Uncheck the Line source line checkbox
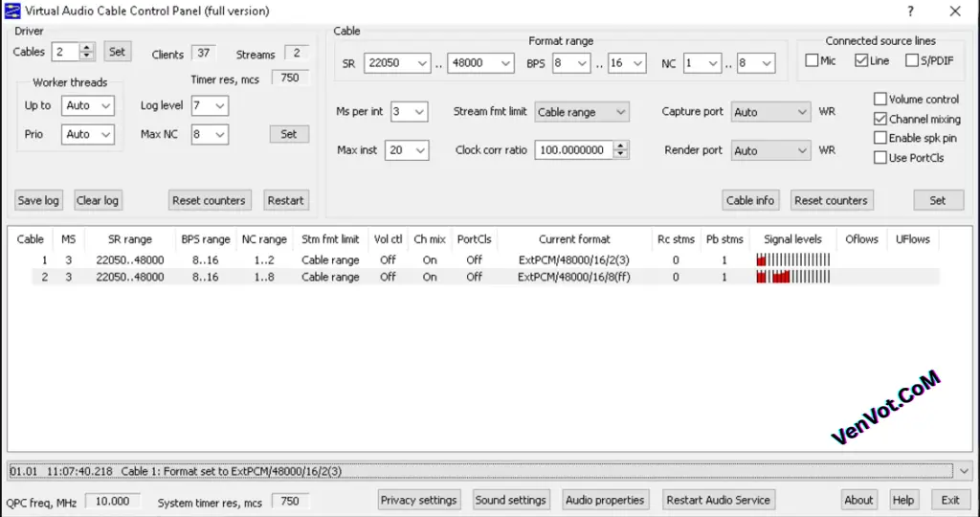The image size is (980, 517). (861, 60)
